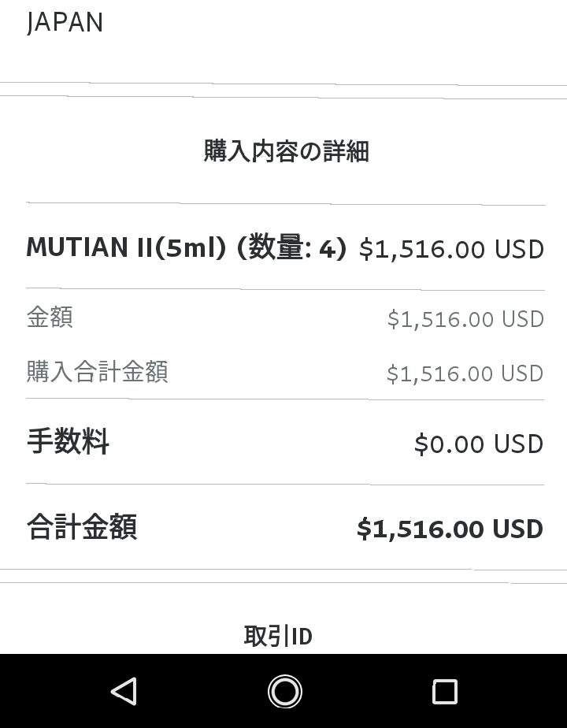Tap the amount in the 金額 row
This screenshot has height=728, width=567.
465,319
